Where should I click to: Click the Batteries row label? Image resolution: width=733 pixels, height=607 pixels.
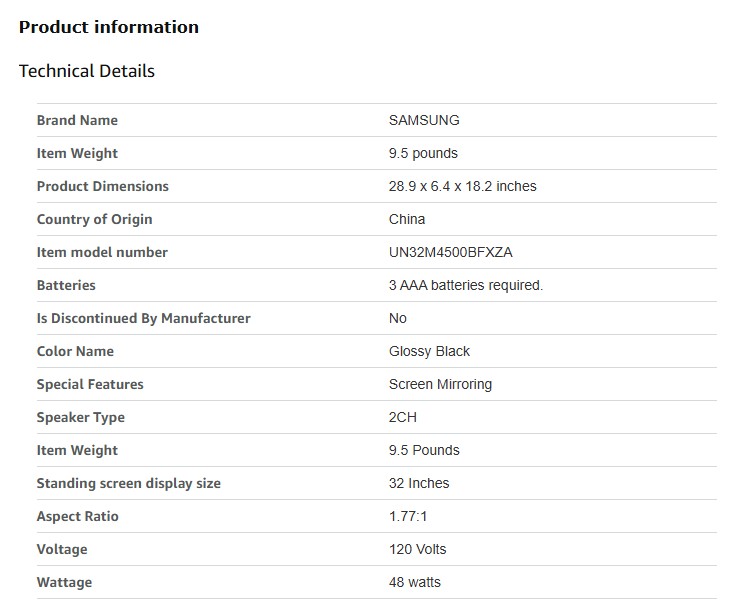(66, 285)
